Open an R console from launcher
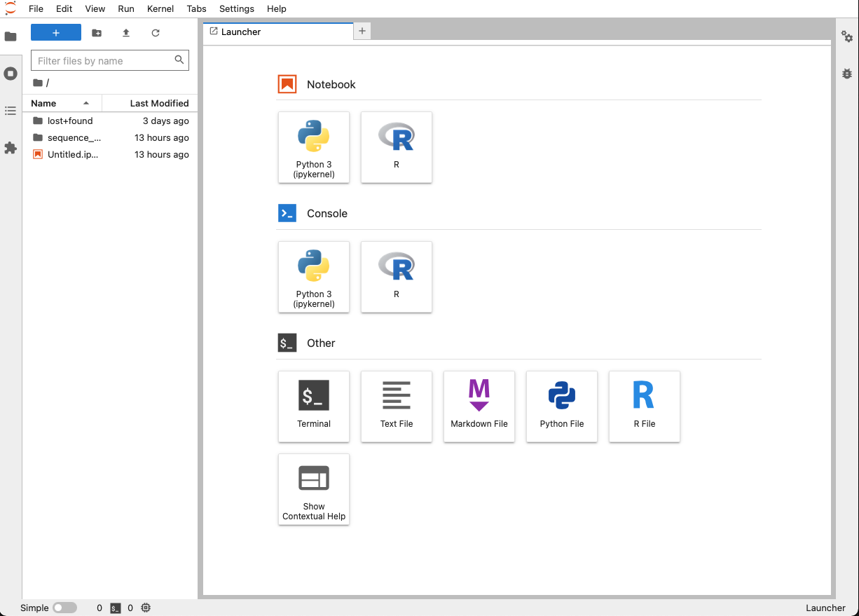Viewport: 859px width, 616px height. pyautogui.click(x=397, y=277)
